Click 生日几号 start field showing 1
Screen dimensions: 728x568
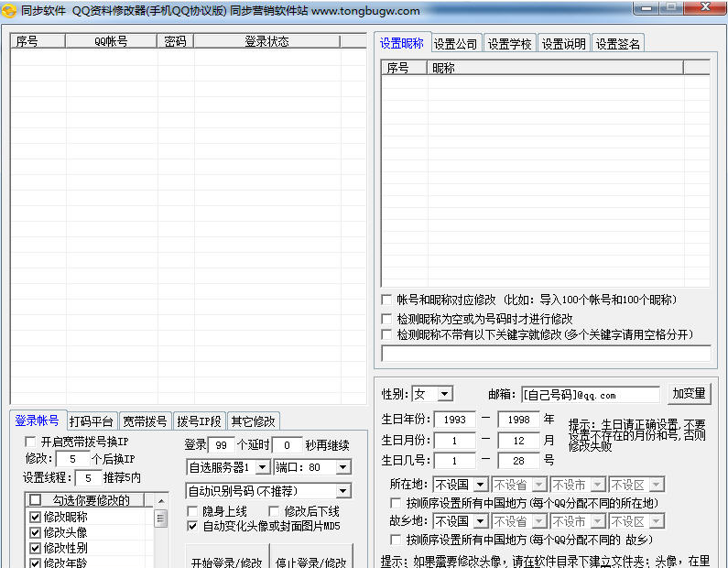(x=454, y=461)
